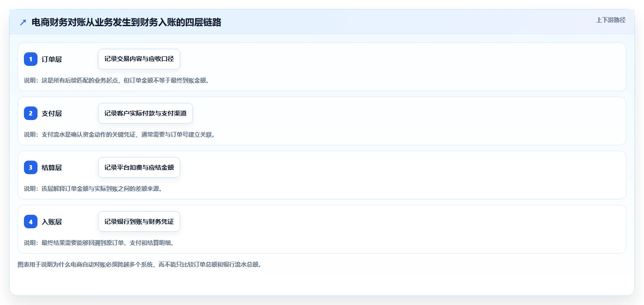The image size is (644, 305).
Task: Select the 记录平台扣费与应结金额 box
Action: click(139, 167)
